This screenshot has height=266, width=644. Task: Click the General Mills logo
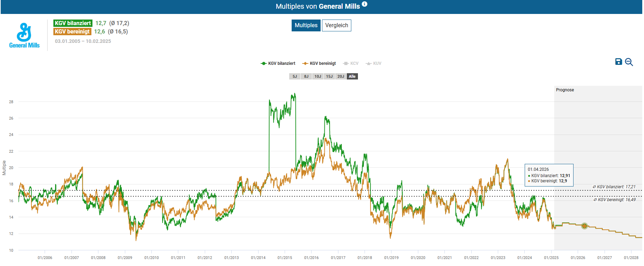[x=24, y=36]
